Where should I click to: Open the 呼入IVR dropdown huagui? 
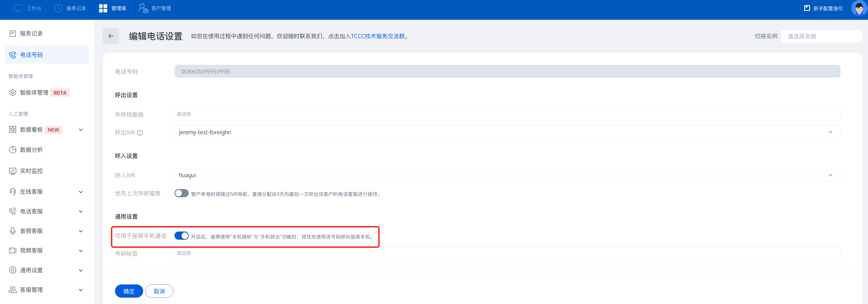click(507, 175)
